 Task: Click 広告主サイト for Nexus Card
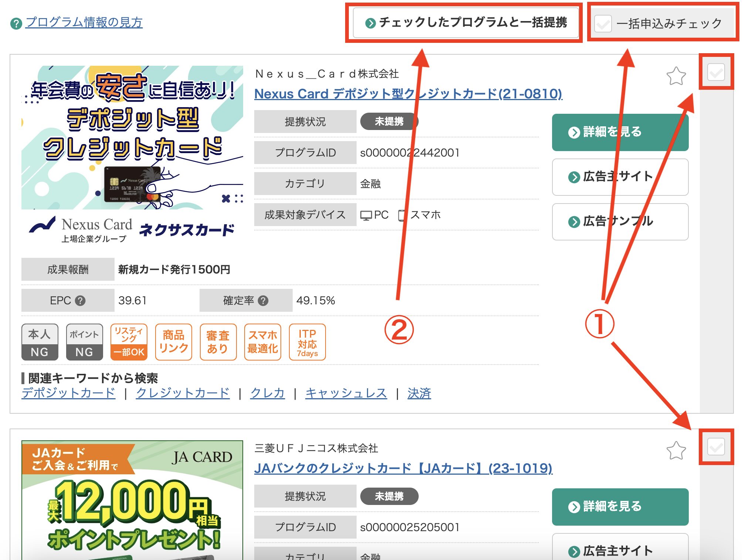(x=620, y=177)
